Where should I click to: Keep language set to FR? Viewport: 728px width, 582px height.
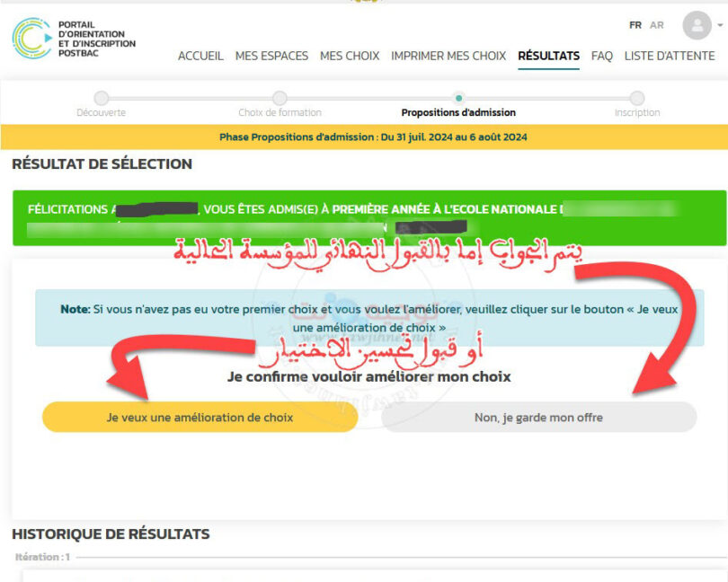[x=635, y=25]
